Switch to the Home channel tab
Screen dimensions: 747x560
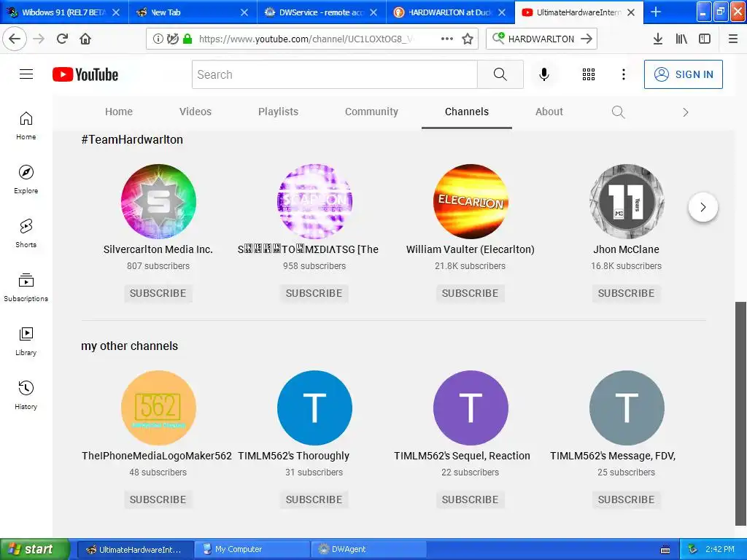119,112
